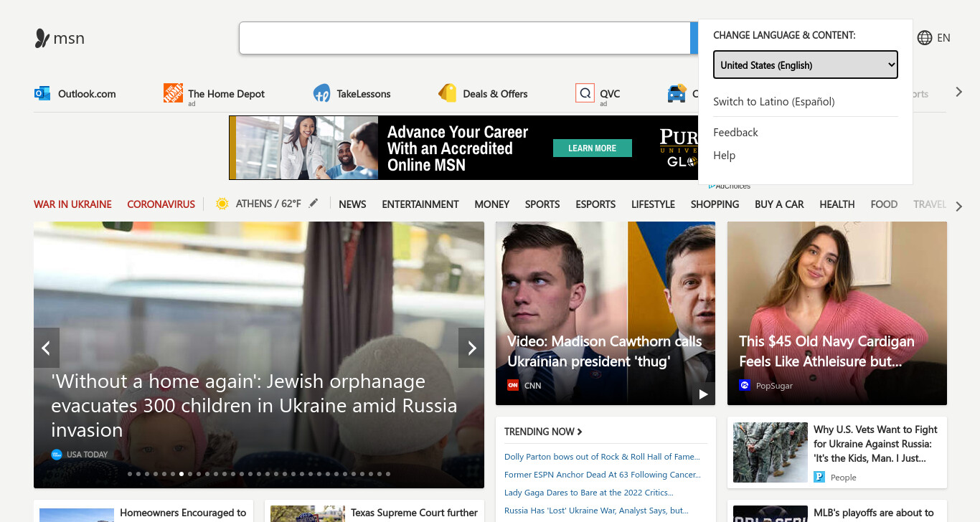Image resolution: width=980 pixels, height=522 pixels.
Task: Click the People source logo
Action: pos(819,477)
